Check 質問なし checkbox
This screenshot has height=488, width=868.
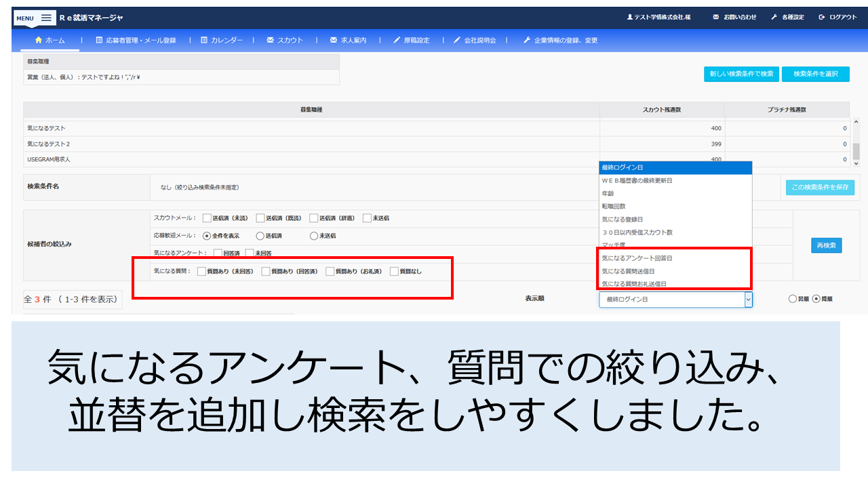394,272
